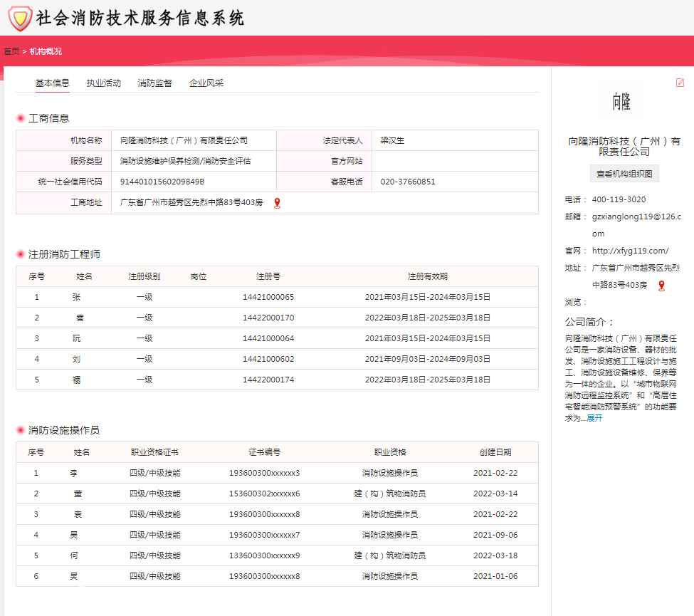This screenshot has width=694, height=616.
Task: Click map pin beside 工商地址 address
Action: click(277, 203)
